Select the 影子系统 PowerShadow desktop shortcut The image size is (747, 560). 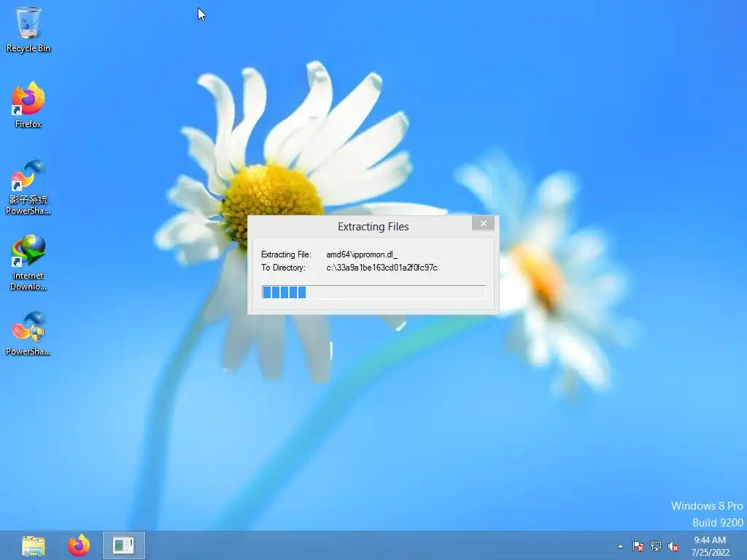[28, 187]
